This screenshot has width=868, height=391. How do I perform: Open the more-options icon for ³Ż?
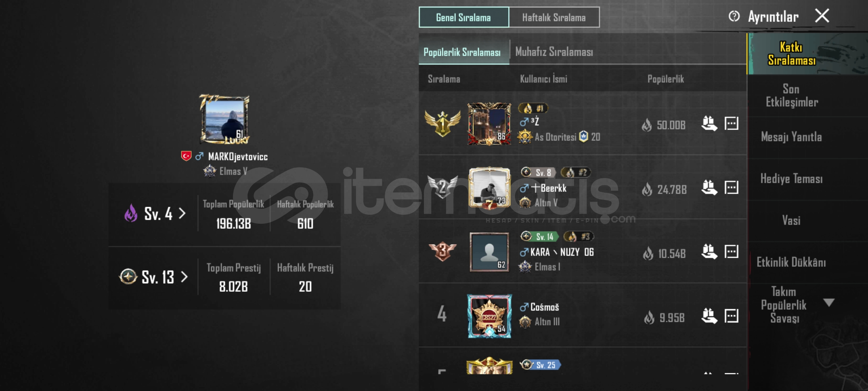[x=731, y=123]
